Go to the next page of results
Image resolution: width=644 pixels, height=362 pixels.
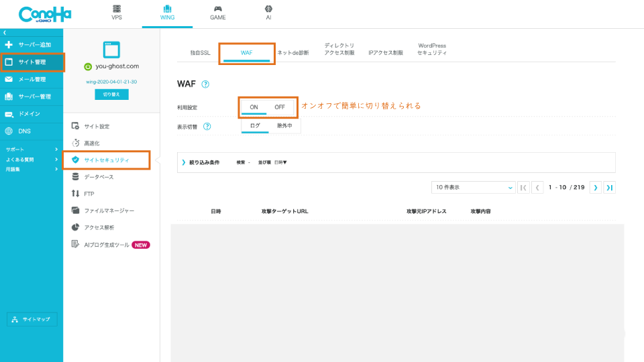(595, 188)
